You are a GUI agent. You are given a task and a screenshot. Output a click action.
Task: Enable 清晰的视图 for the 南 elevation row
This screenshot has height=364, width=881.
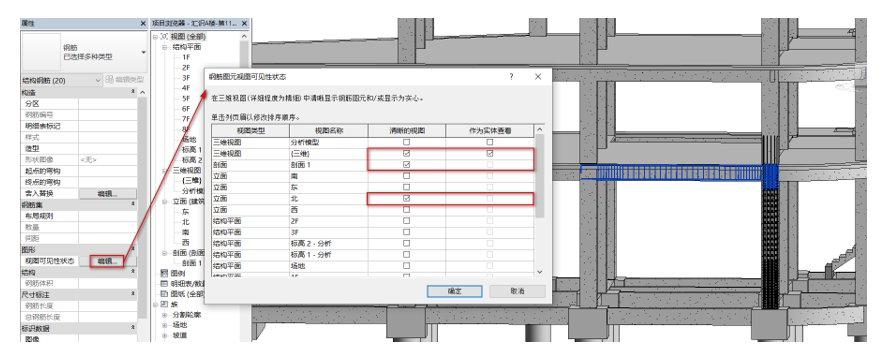point(407,176)
